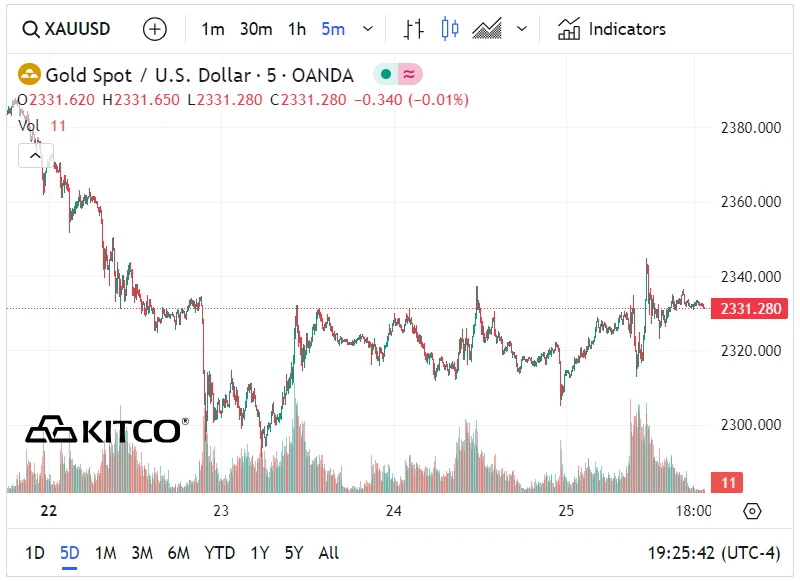The image size is (800, 581).
Task: Select the 1M date range
Action: point(106,553)
